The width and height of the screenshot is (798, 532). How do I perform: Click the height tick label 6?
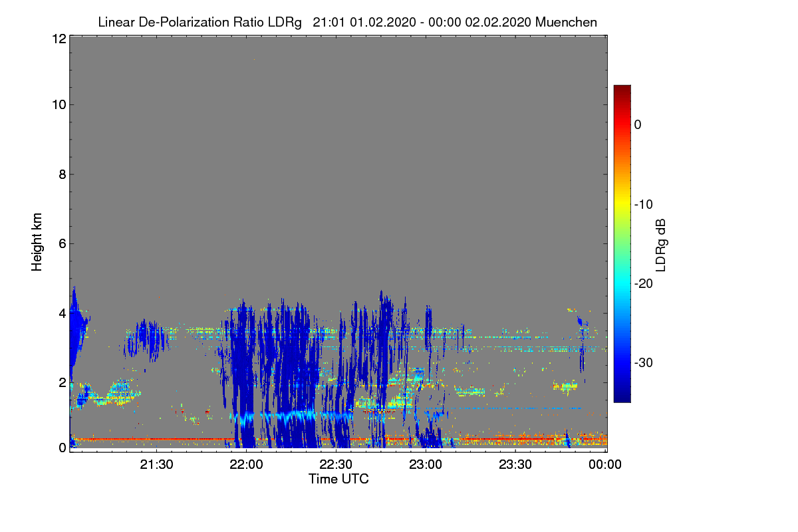[x=62, y=243]
